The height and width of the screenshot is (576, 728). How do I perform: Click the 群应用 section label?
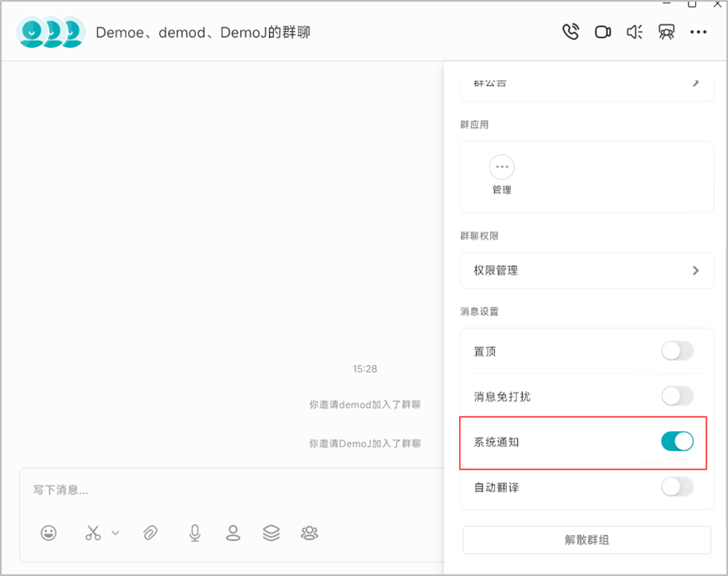point(474,125)
